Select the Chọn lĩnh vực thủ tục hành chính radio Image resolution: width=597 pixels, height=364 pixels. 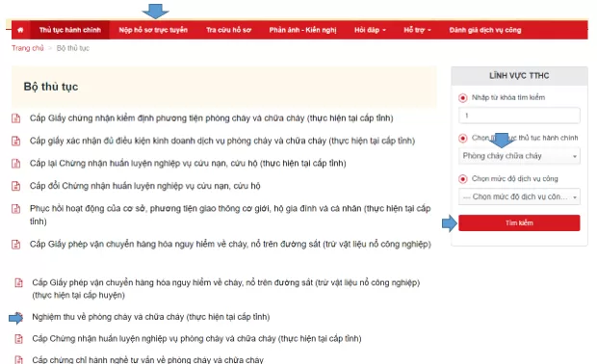[x=462, y=139]
